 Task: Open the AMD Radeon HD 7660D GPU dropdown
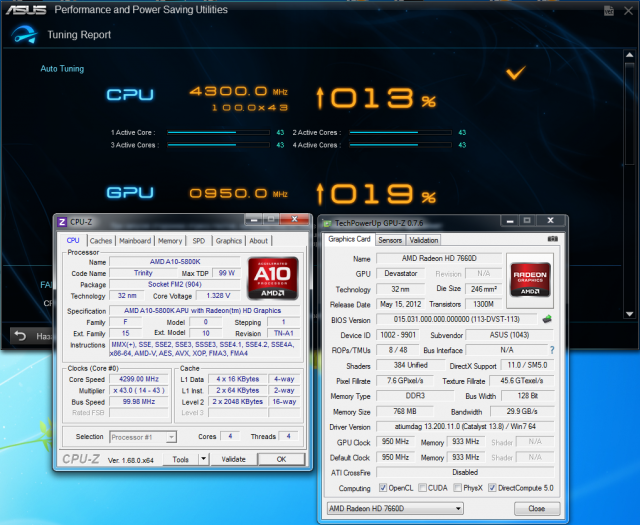(x=395, y=508)
